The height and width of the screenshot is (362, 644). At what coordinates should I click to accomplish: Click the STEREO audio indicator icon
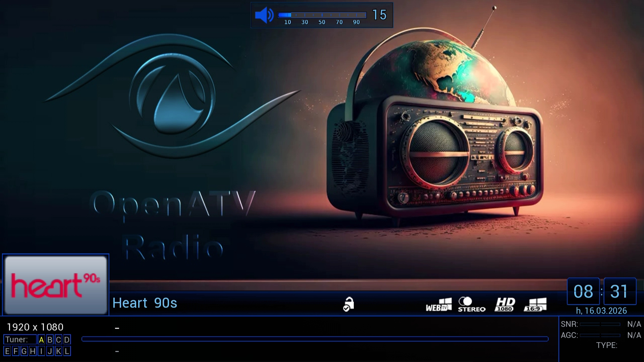click(471, 305)
